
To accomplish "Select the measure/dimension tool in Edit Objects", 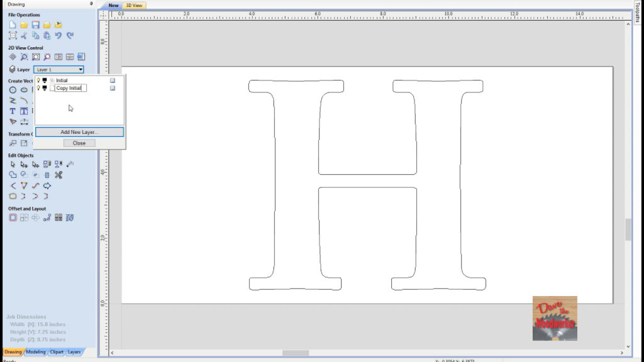I will (x=70, y=165).
